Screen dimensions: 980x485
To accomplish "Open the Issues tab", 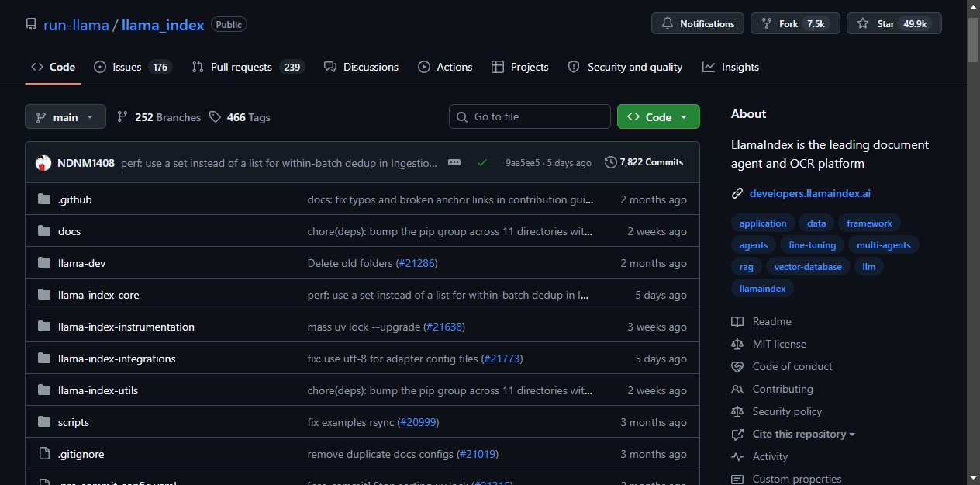I will (x=133, y=67).
